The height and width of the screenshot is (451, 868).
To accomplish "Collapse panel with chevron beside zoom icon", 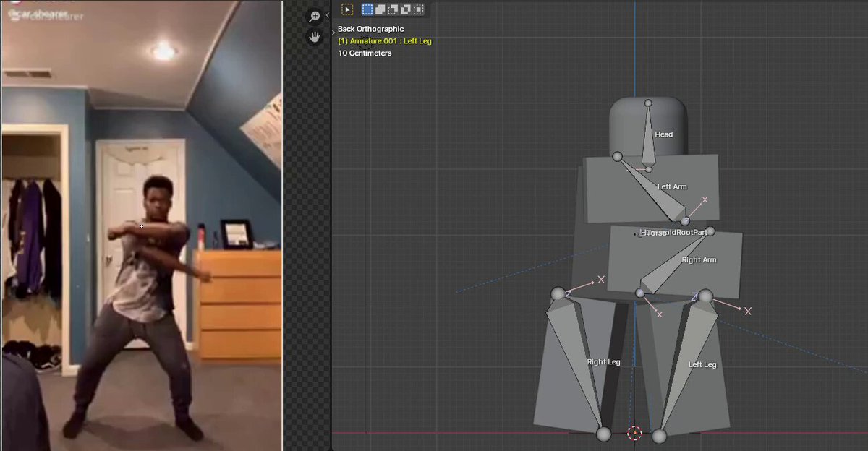I will point(328,14).
